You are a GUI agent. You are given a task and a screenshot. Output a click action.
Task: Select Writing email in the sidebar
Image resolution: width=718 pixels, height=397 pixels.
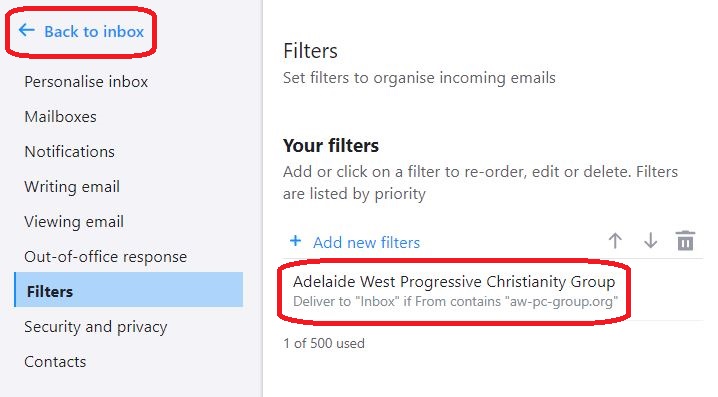click(72, 187)
